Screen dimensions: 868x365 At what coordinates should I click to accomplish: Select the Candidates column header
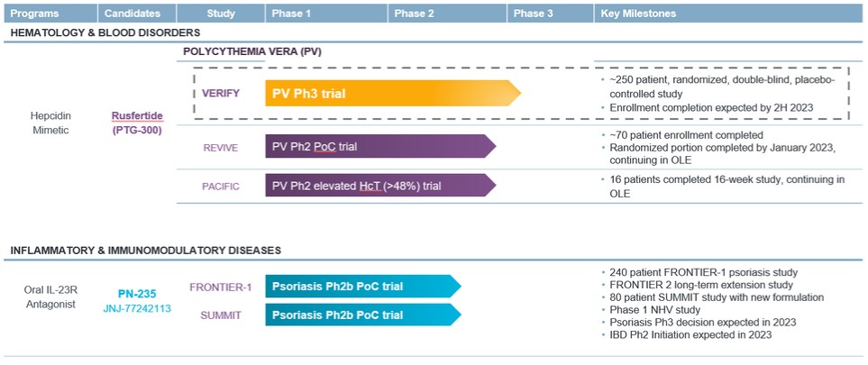coord(137,14)
